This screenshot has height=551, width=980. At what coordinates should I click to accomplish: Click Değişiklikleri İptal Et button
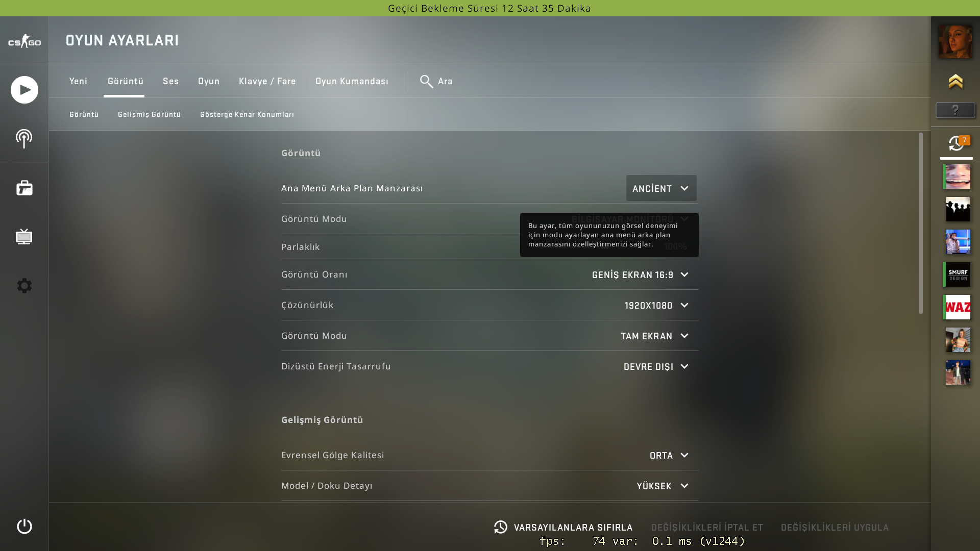(707, 528)
